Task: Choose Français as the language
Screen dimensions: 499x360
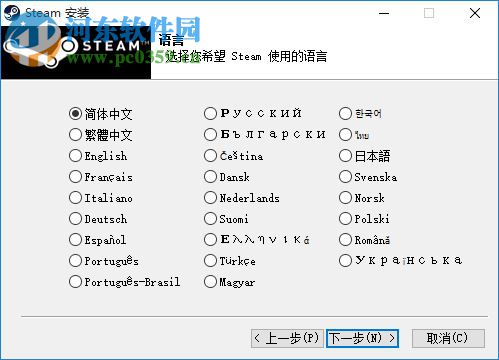Action: 75,177
